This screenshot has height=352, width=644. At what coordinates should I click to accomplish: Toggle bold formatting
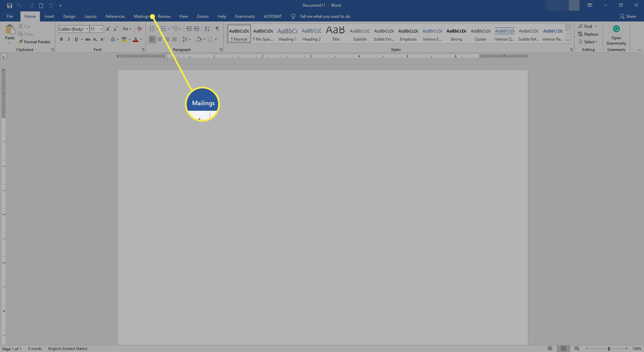61,39
